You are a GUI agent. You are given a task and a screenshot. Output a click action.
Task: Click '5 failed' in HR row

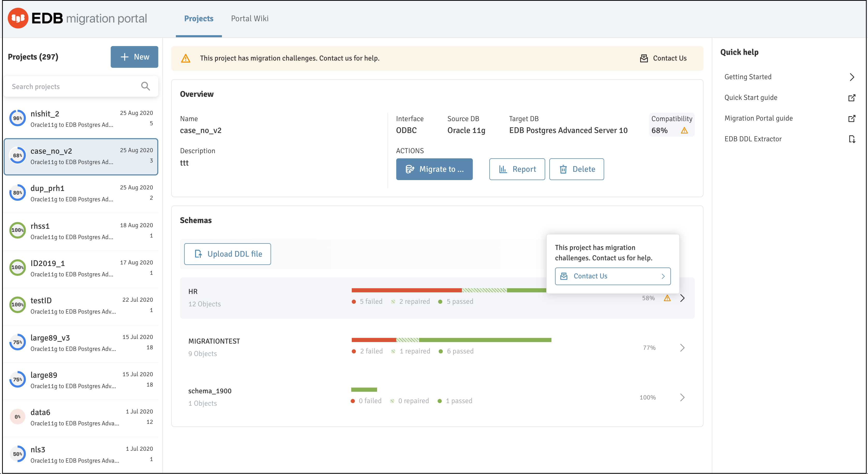coord(371,301)
